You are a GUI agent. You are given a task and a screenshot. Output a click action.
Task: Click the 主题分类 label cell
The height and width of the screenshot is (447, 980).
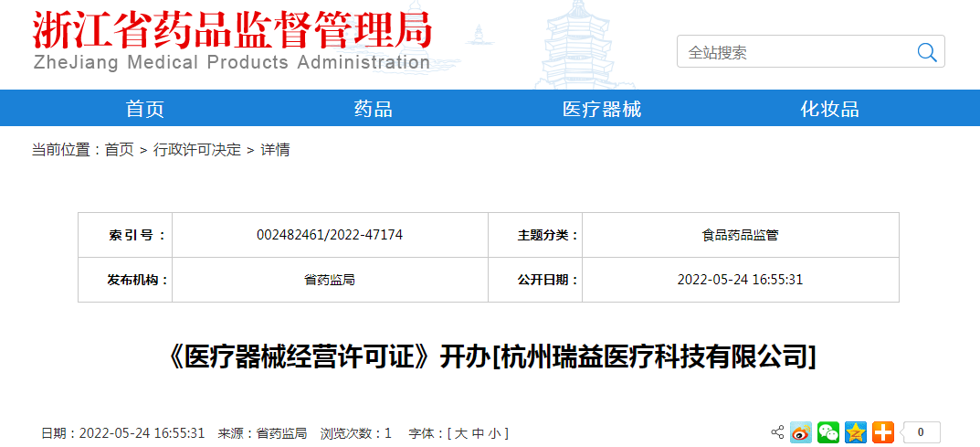[535, 235]
